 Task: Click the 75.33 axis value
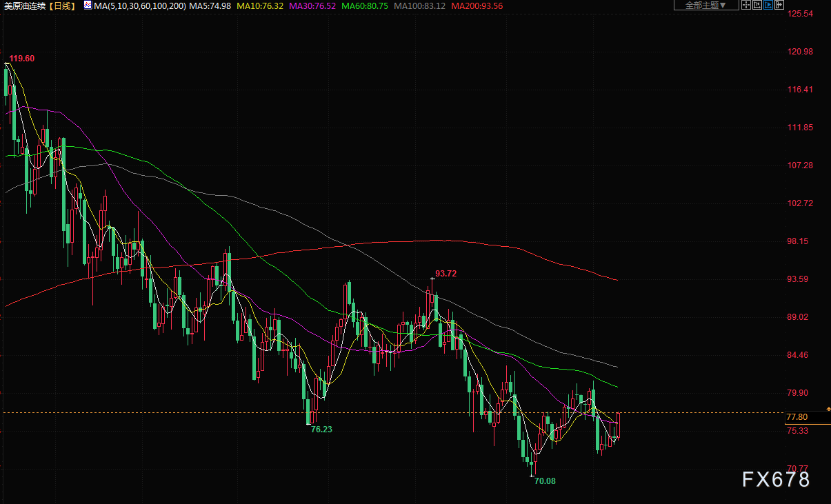click(798, 431)
